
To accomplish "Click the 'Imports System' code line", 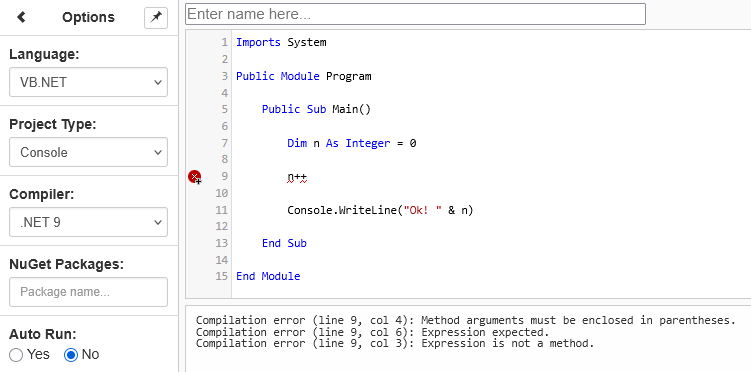I will pyautogui.click(x=281, y=43).
